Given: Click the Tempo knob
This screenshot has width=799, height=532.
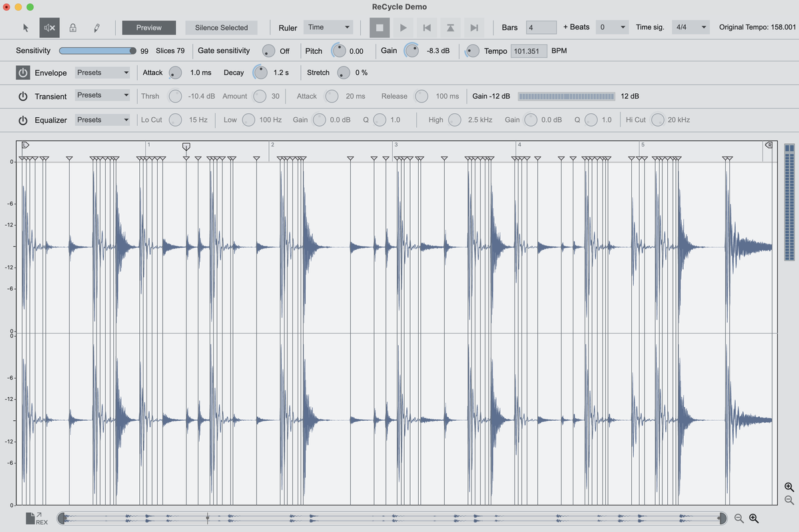Looking at the screenshot, I should coord(472,51).
